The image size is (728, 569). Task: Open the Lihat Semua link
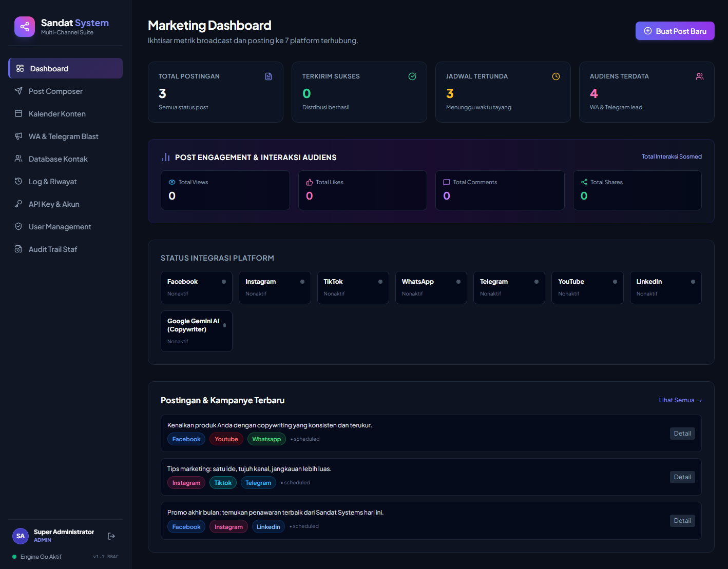[x=680, y=400]
